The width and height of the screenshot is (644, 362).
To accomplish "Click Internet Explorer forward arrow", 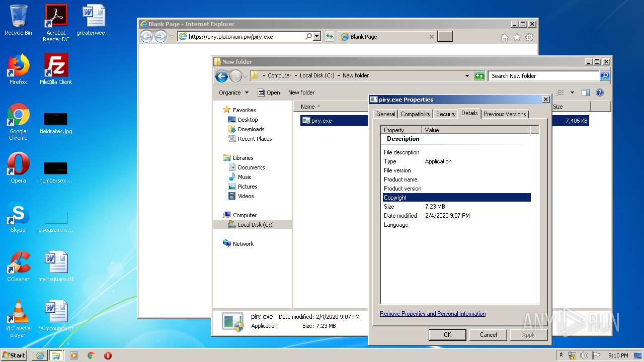I will click(x=160, y=36).
